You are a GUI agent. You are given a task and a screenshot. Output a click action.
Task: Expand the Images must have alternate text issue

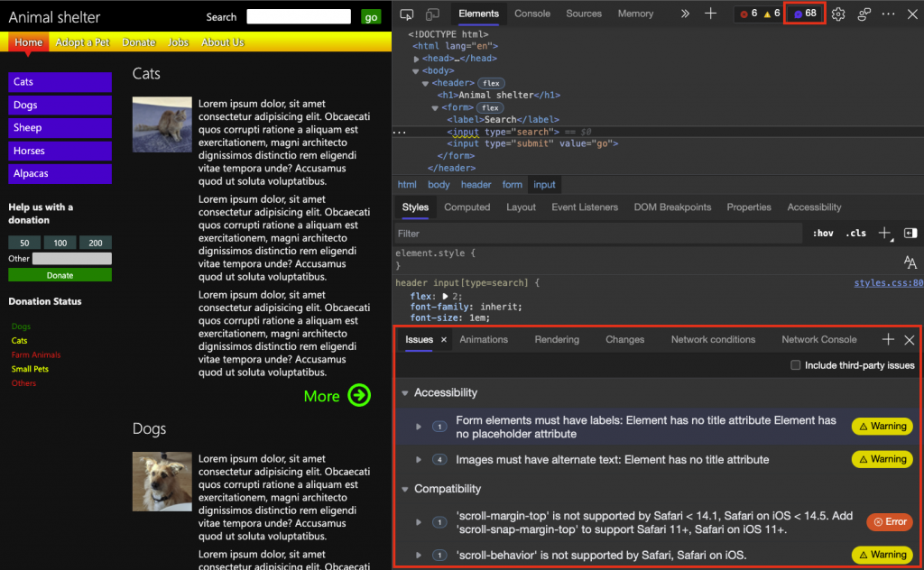[419, 459]
